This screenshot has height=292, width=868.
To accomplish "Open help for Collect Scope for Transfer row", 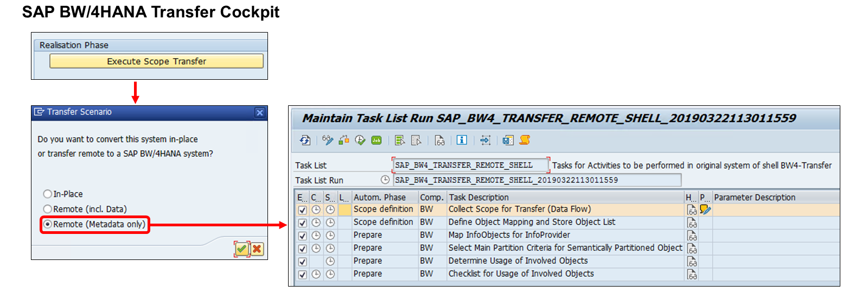I will click(x=692, y=210).
